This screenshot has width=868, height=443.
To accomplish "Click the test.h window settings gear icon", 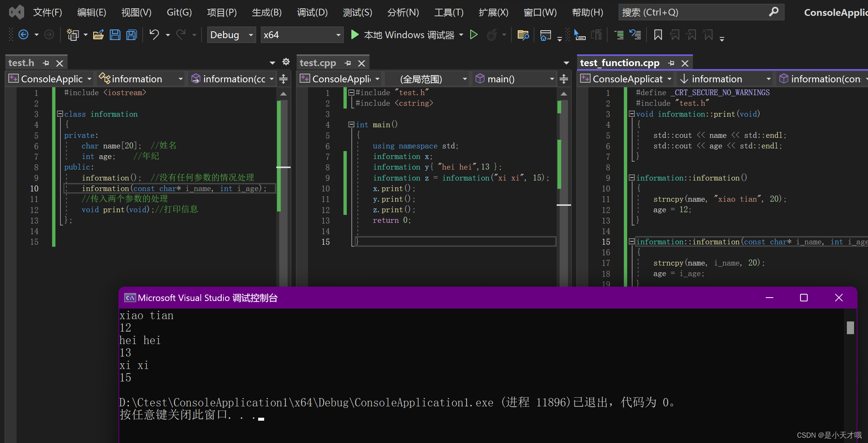I will click(x=286, y=62).
